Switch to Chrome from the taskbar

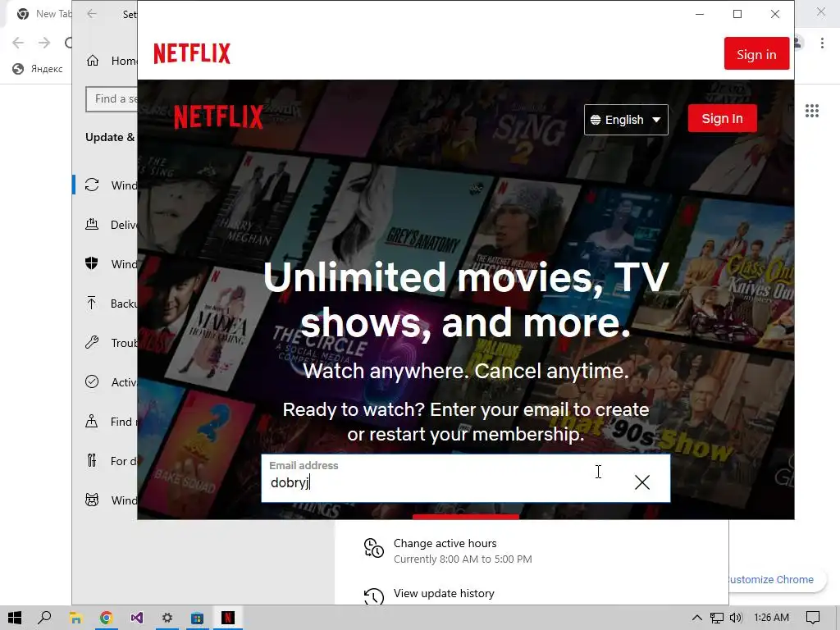point(106,619)
